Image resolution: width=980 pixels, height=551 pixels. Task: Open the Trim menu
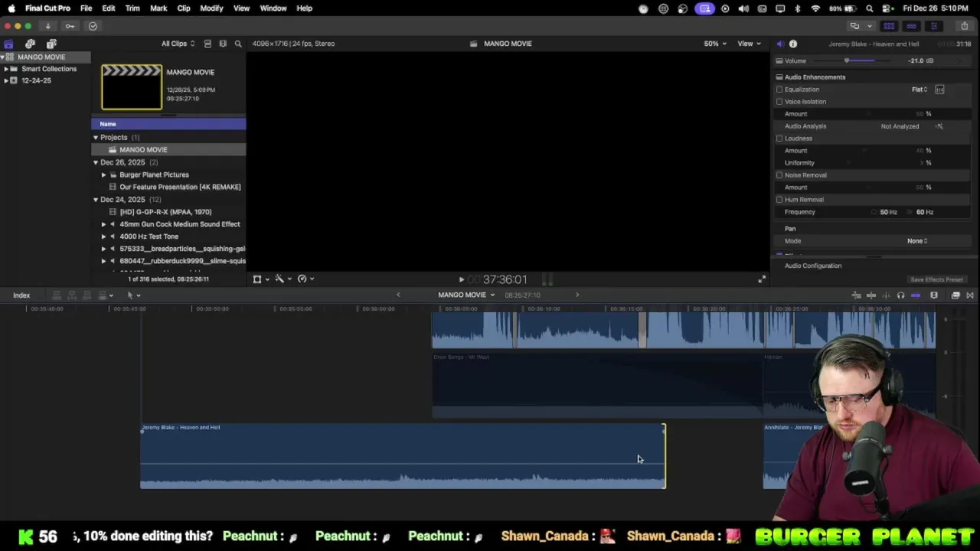[x=132, y=8]
